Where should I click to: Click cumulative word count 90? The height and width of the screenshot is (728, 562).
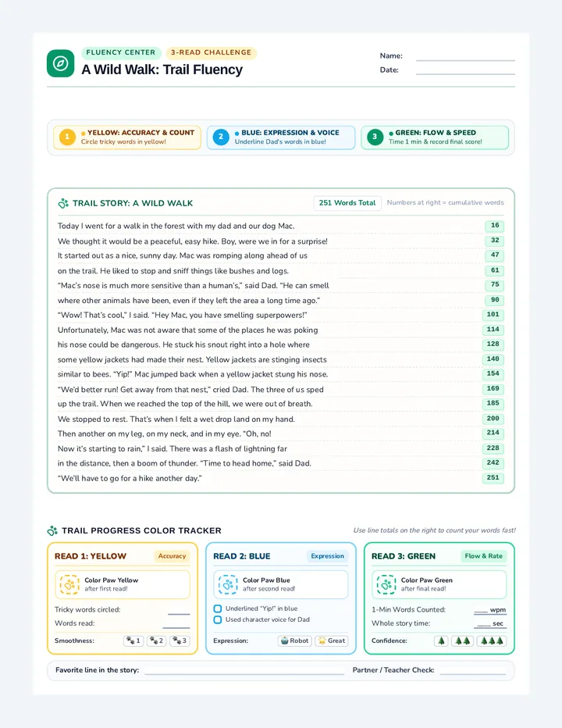(x=495, y=300)
